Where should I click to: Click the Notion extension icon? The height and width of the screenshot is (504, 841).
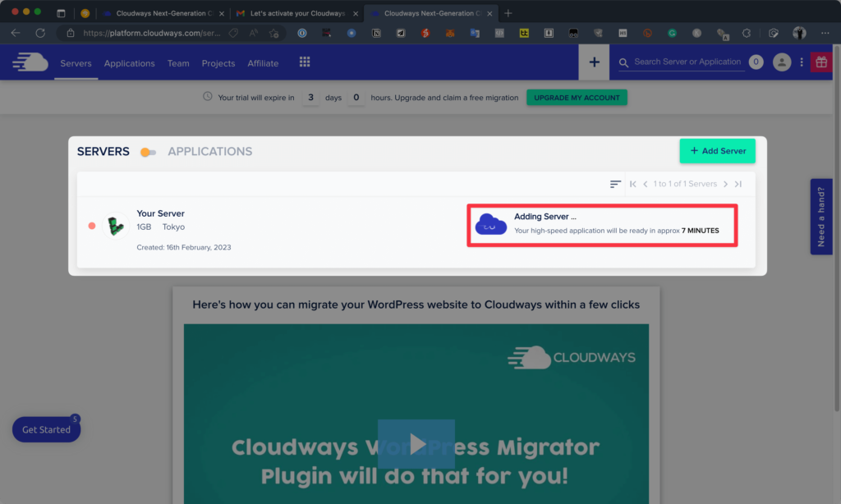tap(376, 33)
